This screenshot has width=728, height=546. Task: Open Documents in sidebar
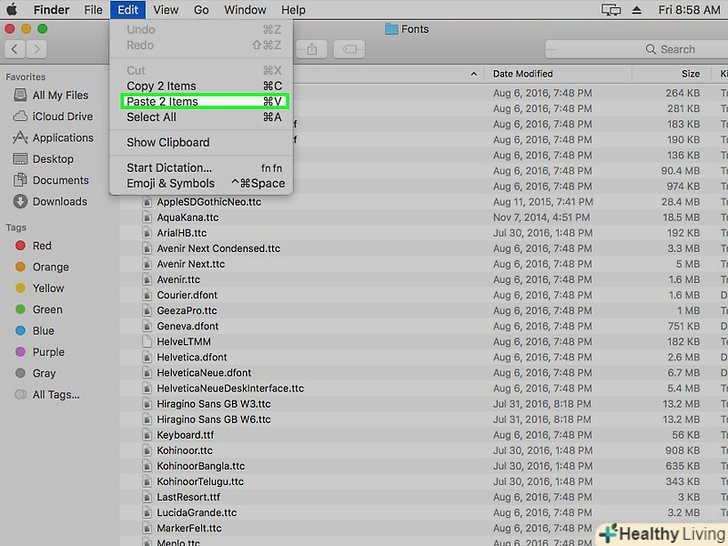pos(51,180)
